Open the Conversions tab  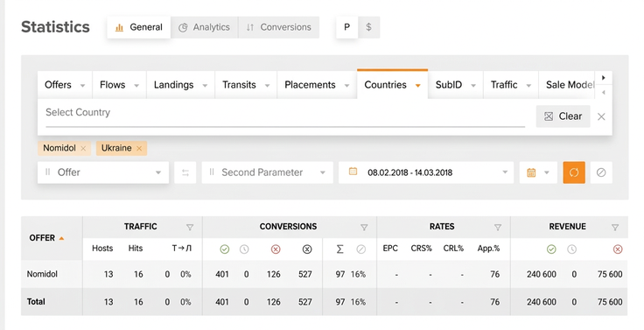tap(278, 27)
